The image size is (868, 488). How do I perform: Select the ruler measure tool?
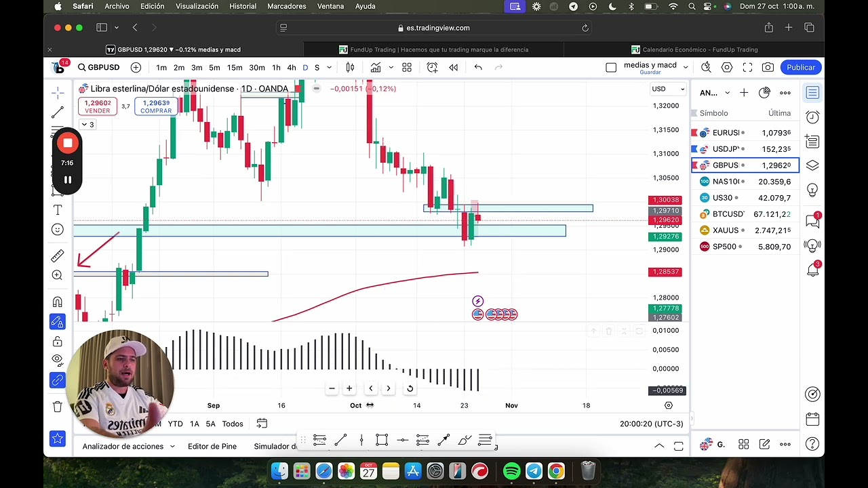click(x=58, y=256)
